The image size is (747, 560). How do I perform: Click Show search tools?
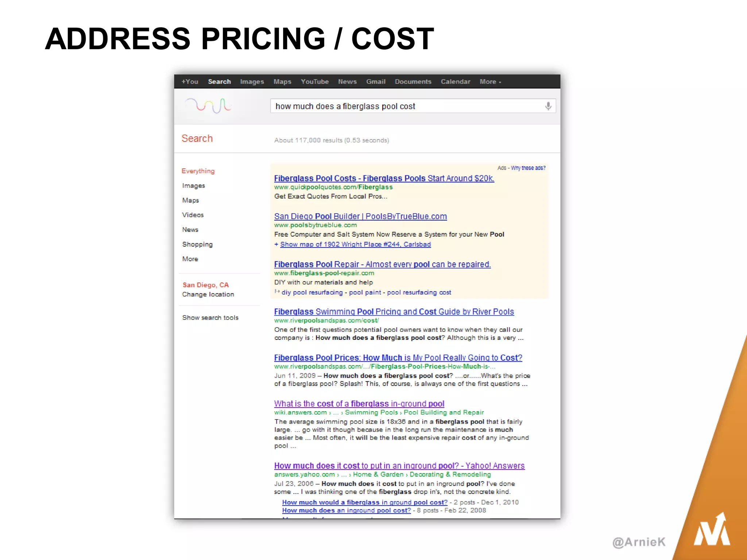210,318
